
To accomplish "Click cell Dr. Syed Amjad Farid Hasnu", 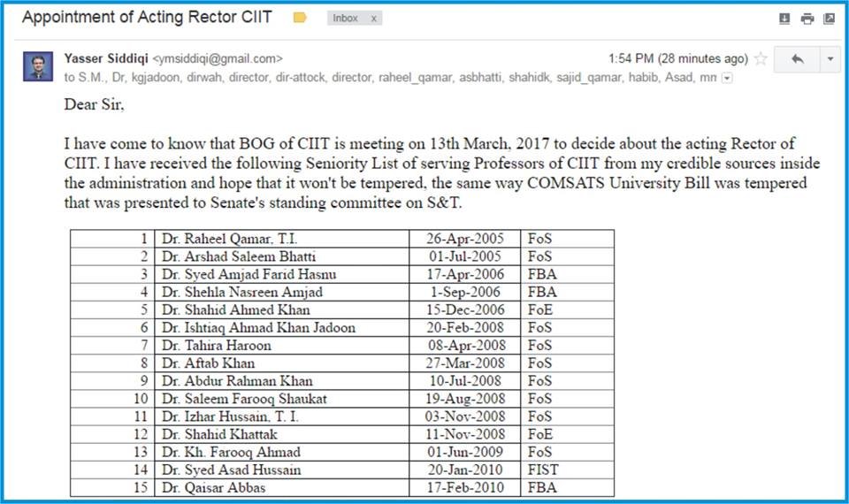I will pyautogui.click(x=281, y=274).
